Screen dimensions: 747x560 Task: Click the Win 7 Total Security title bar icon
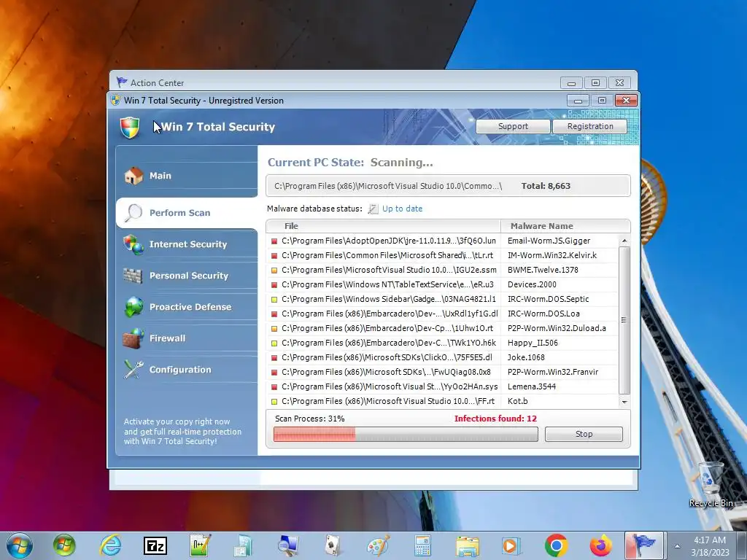(x=115, y=100)
